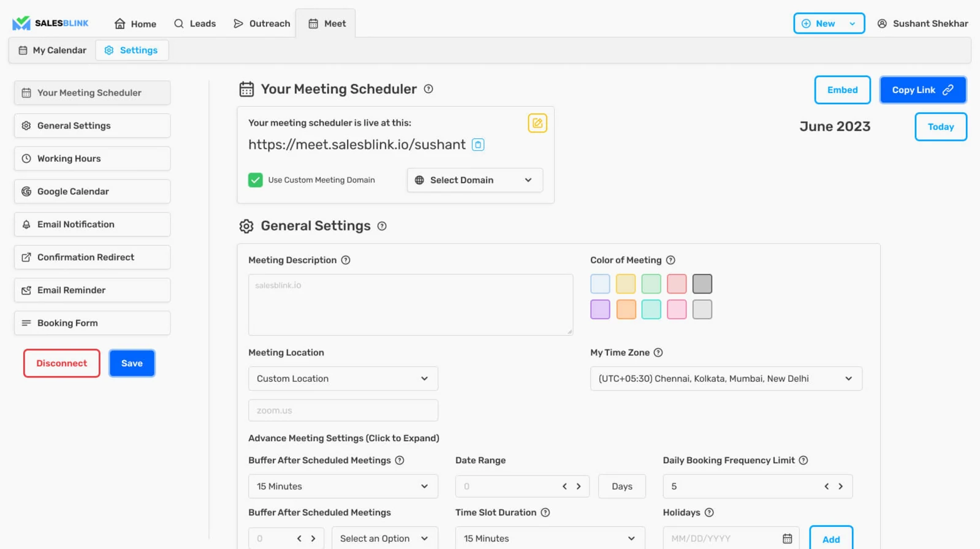
Task: Click Buffer After Scheduled Meetings info icon
Action: (x=400, y=461)
